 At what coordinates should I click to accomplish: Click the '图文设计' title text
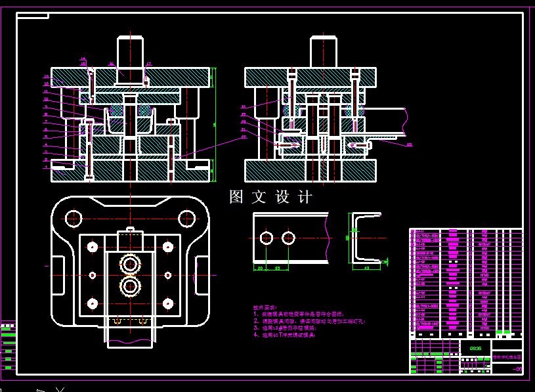tap(270, 196)
